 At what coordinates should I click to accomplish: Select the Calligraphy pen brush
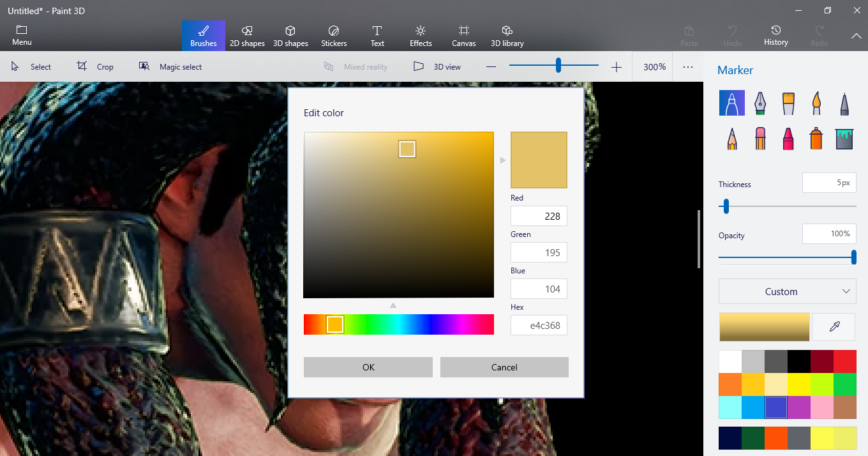(759, 103)
